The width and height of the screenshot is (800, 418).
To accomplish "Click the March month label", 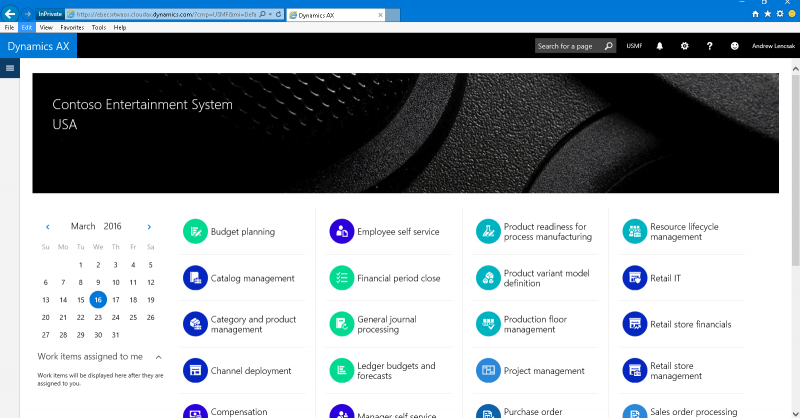I will [83, 226].
